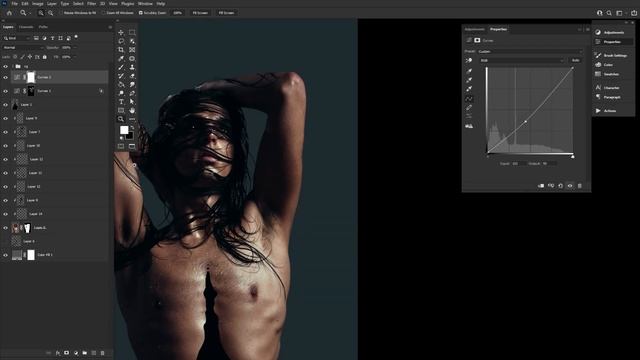
Task: Click the 100% zoom button
Action: (178, 13)
